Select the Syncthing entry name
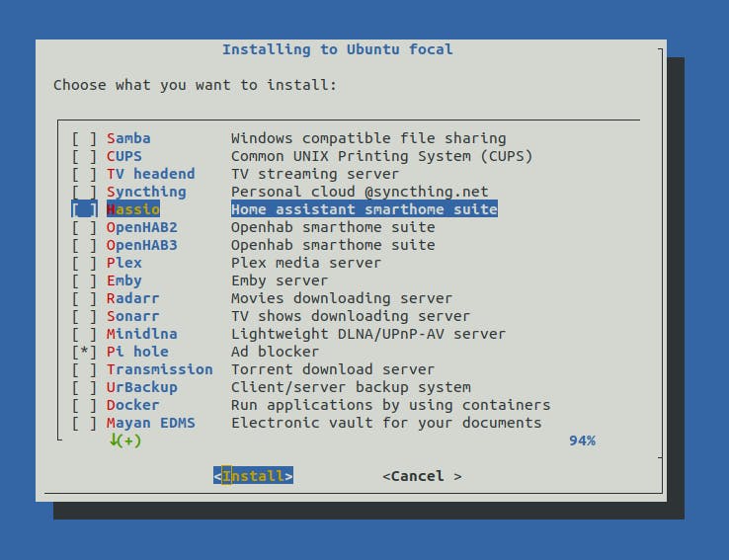Viewport: 729px width, 560px height. tap(146, 192)
